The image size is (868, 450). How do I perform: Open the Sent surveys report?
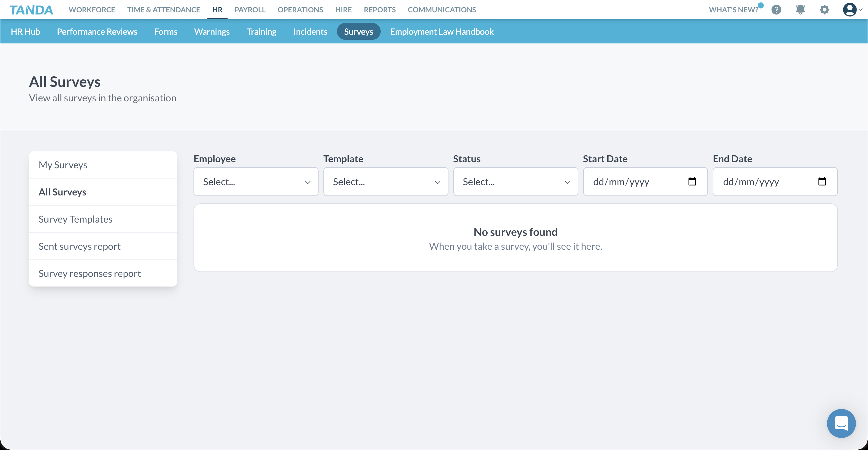pyautogui.click(x=79, y=246)
